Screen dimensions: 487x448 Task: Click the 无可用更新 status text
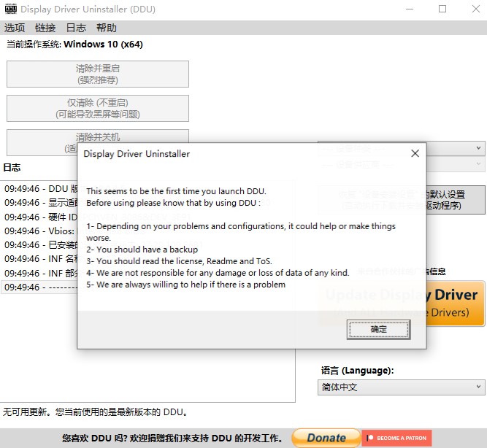(x=95, y=412)
